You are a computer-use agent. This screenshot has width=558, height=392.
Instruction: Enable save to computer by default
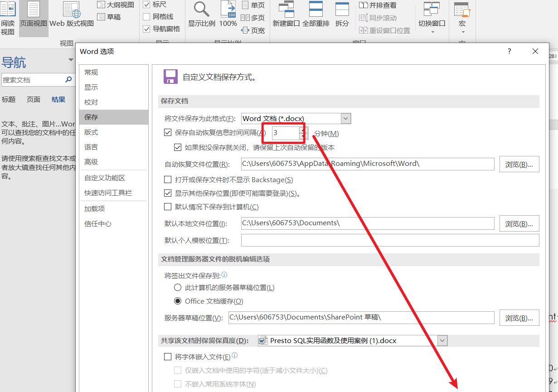coord(168,207)
